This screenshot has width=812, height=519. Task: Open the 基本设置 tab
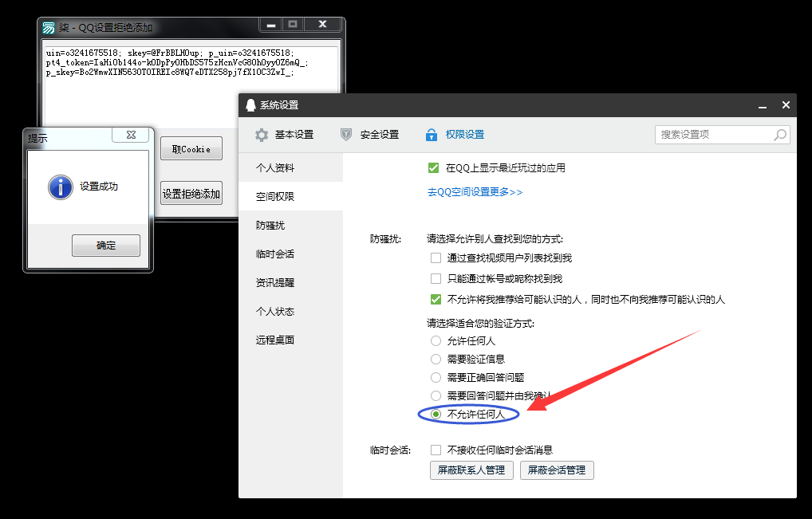pyautogui.click(x=284, y=135)
